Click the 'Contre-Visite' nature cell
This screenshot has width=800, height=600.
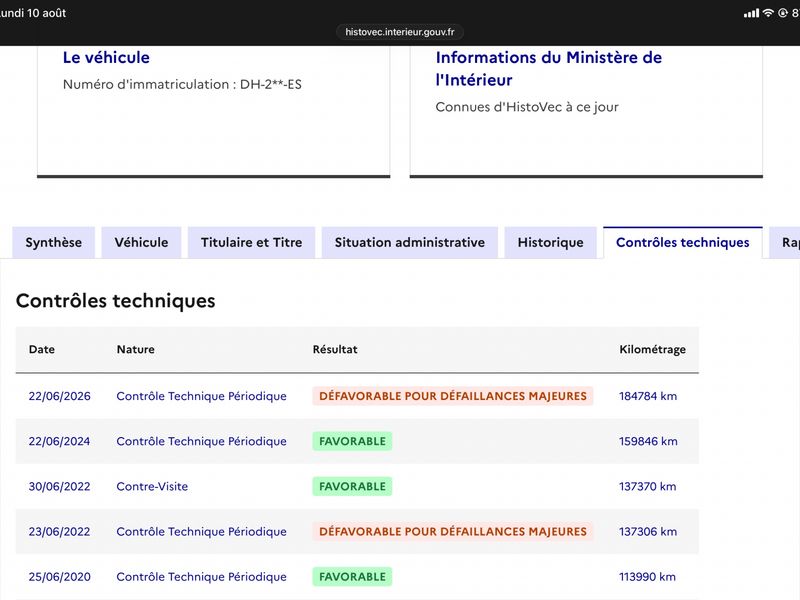(x=152, y=487)
